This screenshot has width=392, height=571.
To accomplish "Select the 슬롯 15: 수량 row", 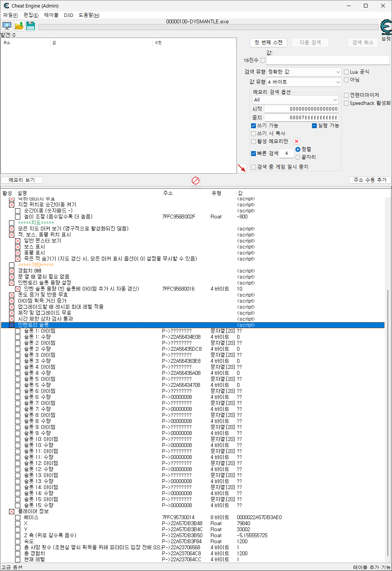I will [192, 505].
